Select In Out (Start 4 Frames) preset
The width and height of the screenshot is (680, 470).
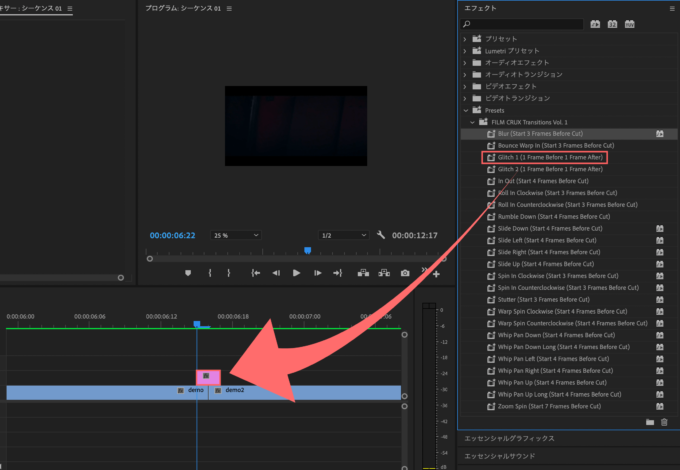(x=543, y=181)
